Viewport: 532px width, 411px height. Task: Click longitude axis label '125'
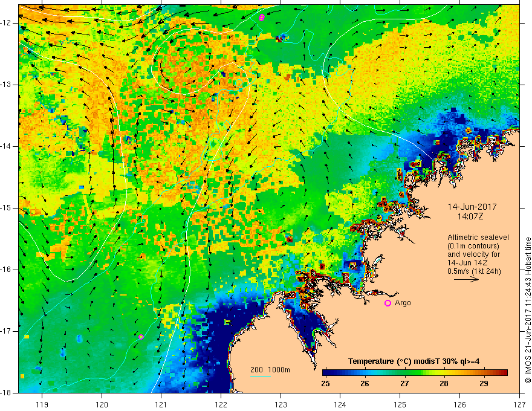click(x=400, y=404)
